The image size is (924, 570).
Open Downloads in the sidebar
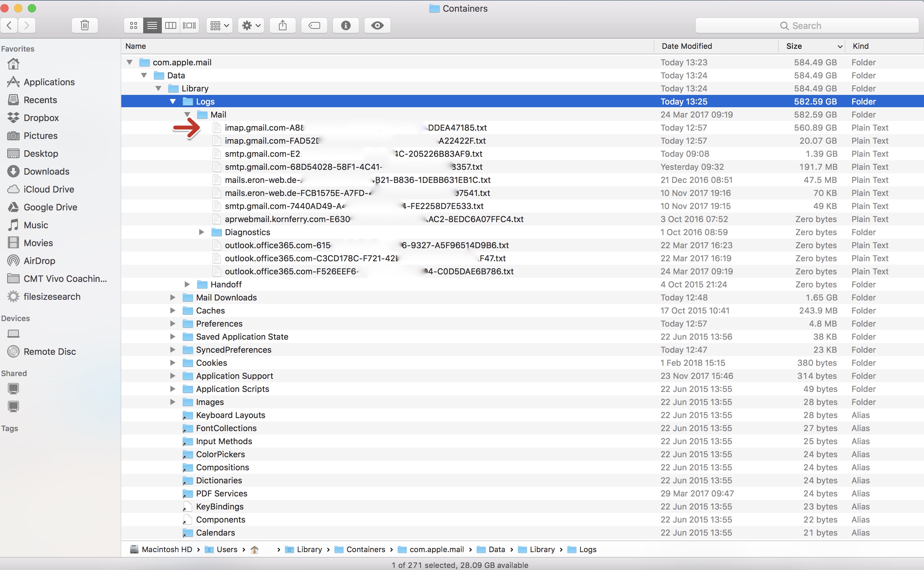point(46,172)
